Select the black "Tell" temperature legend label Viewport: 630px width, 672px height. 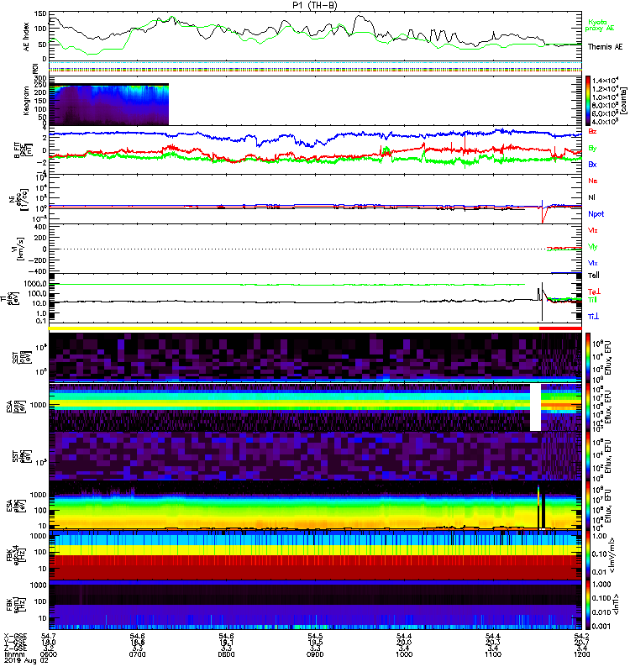click(x=594, y=276)
